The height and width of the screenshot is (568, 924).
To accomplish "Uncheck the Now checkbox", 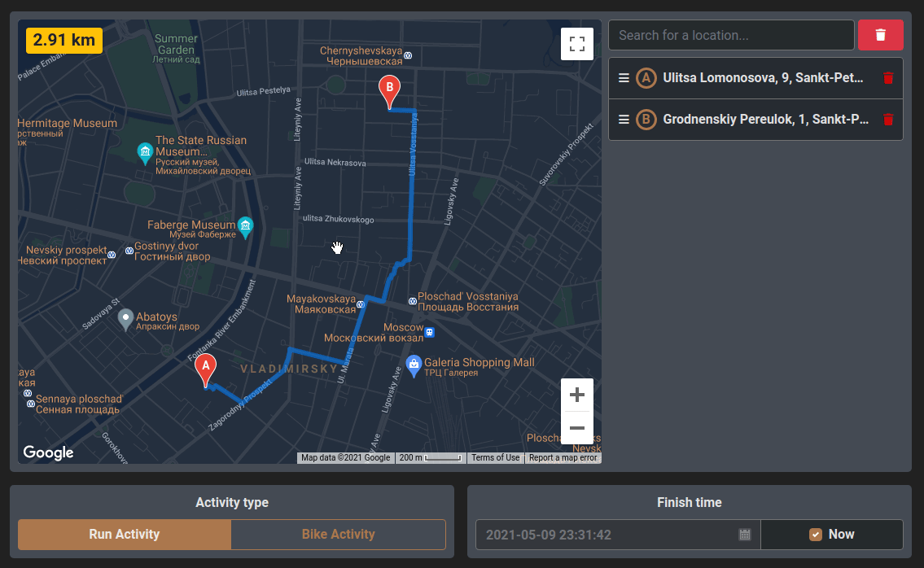I will pyautogui.click(x=816, y=535).
